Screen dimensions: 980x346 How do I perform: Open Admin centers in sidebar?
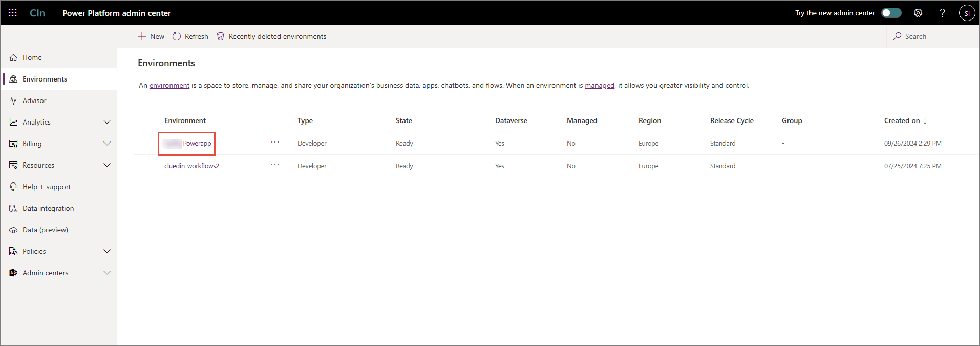click(x=45, y=273)
